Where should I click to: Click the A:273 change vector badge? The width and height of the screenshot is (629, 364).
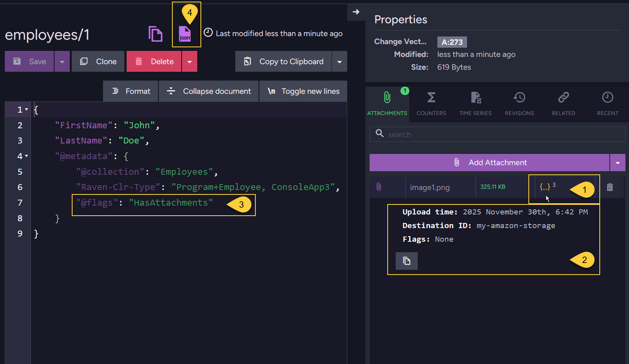click(452, 42)
